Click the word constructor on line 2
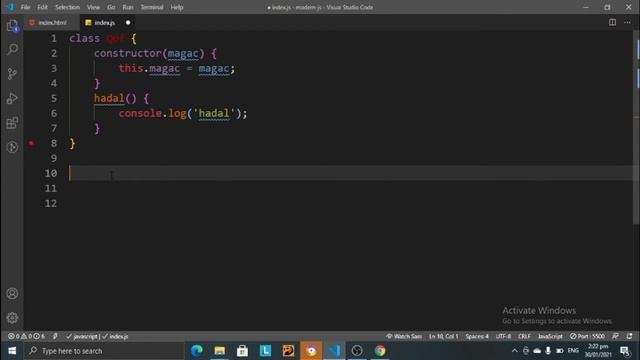The width and height of the screenshot is (640, 360). point(128,53)
